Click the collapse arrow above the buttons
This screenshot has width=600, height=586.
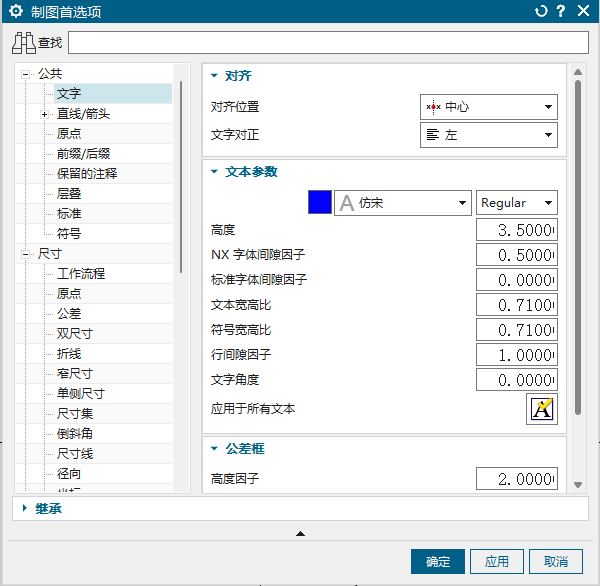coord(300,533)
